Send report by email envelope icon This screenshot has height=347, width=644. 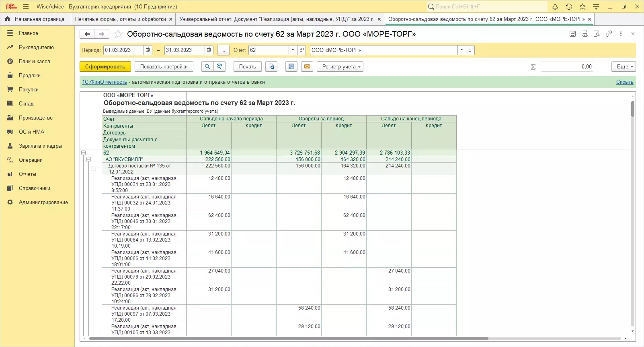coord(307,66)
